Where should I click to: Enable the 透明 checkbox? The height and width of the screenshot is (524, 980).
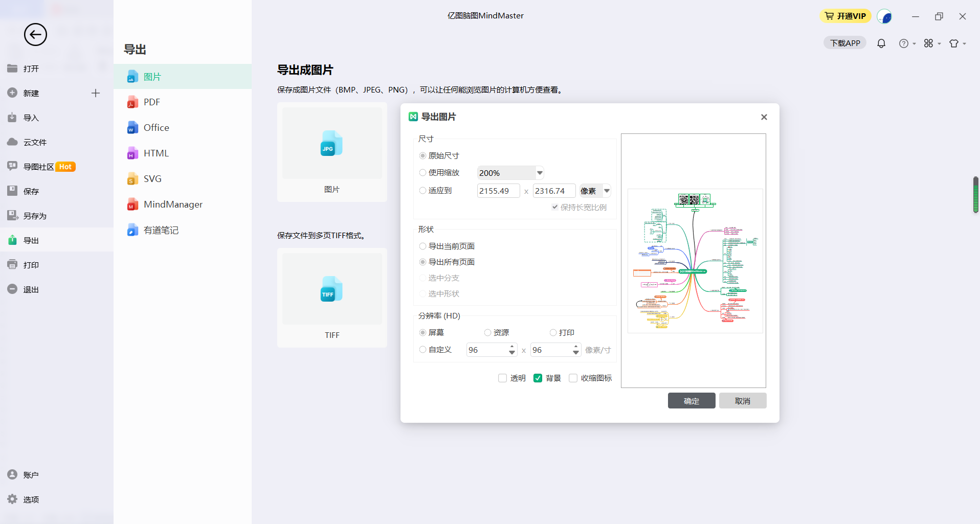[502, 378]
